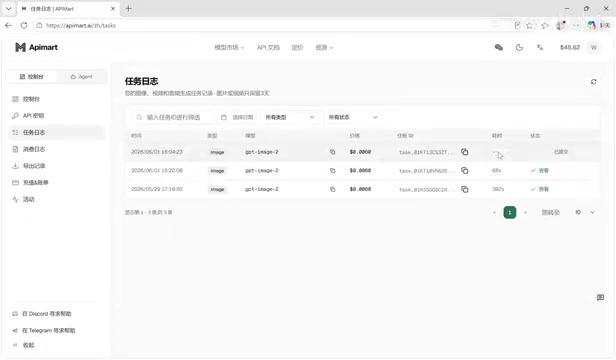Bookmark this page with the star icon
This screenshot has width=616, height=360.
point(530,26)
